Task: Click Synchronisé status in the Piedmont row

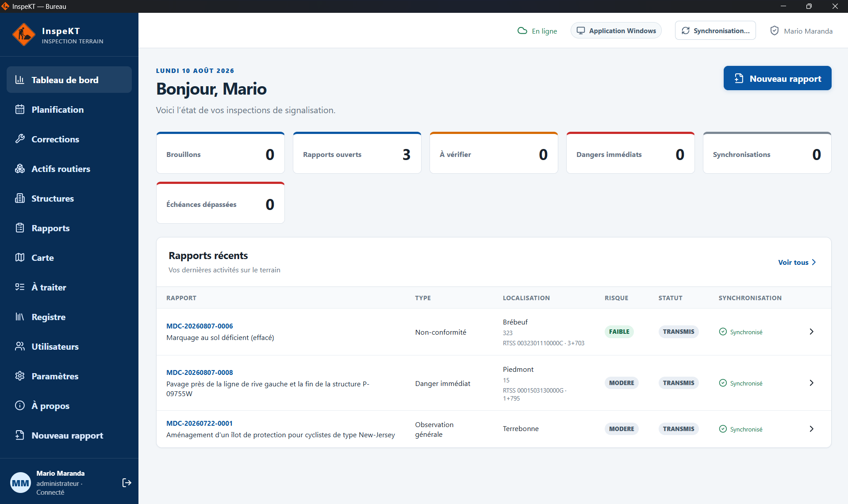Action: point(741,383)
